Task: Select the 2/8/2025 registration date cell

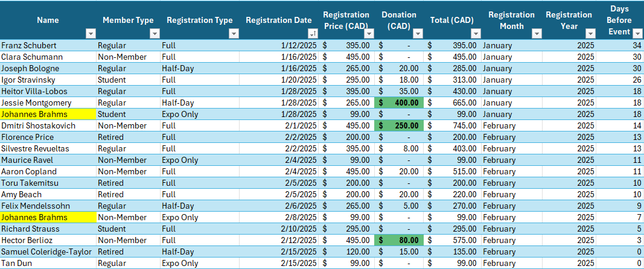Action: 279,217
